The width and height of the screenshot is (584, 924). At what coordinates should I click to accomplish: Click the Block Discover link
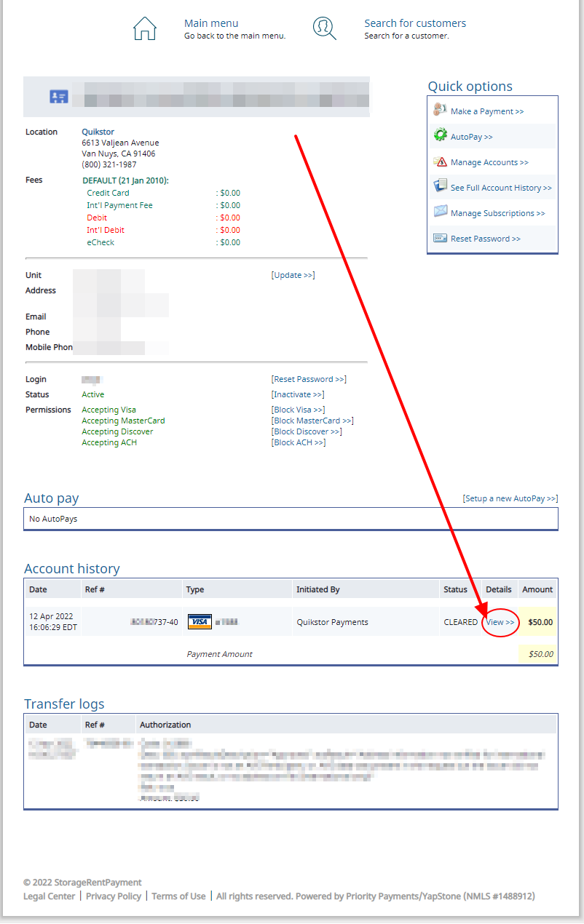[307, 431]
